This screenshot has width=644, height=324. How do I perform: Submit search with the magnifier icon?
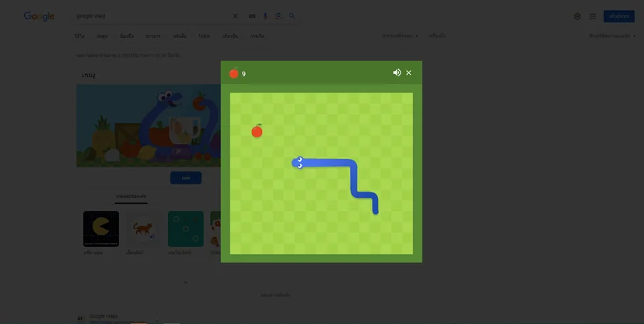(x=292, y=16)
